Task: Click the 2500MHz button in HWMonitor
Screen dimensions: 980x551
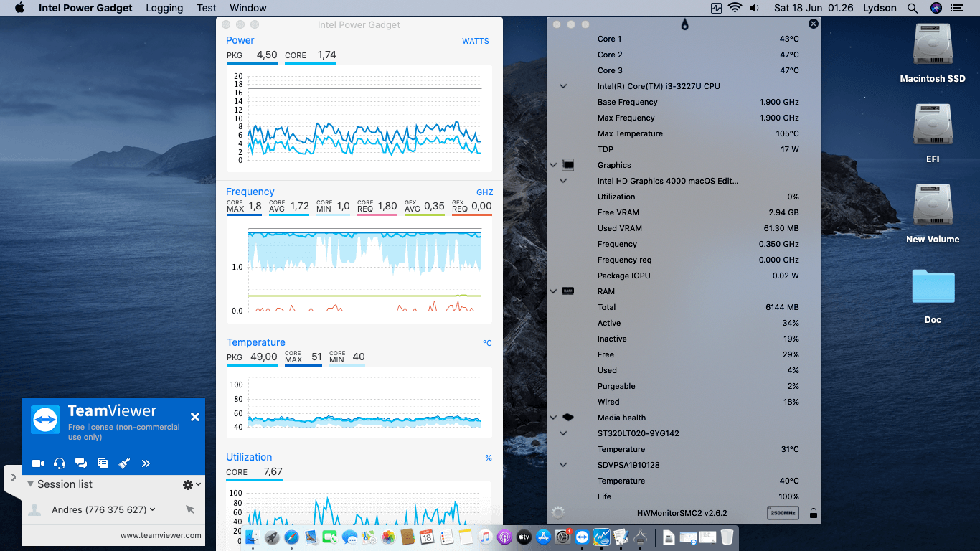Action: tap(783, 513)
